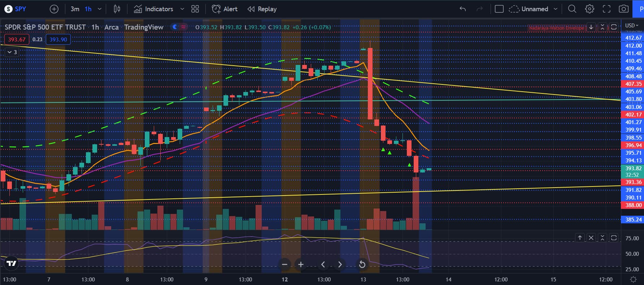This screenshot has width=644, height=285.
Task: Maximize the Nadaraya-Watson price pane
Action: click(613, 27)
